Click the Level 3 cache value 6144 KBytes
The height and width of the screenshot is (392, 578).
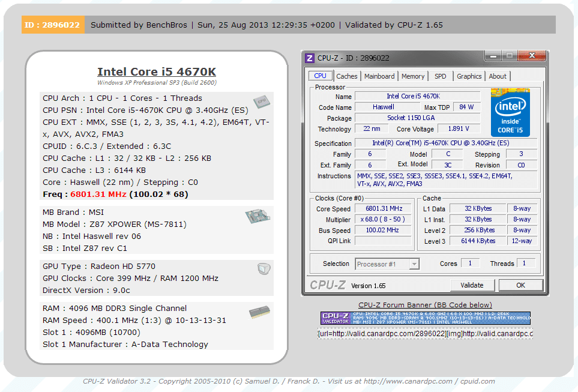point(478,241)
